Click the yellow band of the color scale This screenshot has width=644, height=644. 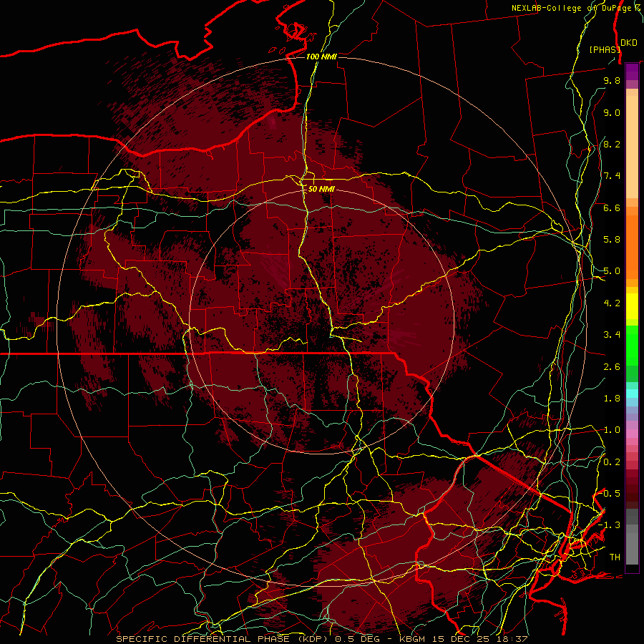632,306
